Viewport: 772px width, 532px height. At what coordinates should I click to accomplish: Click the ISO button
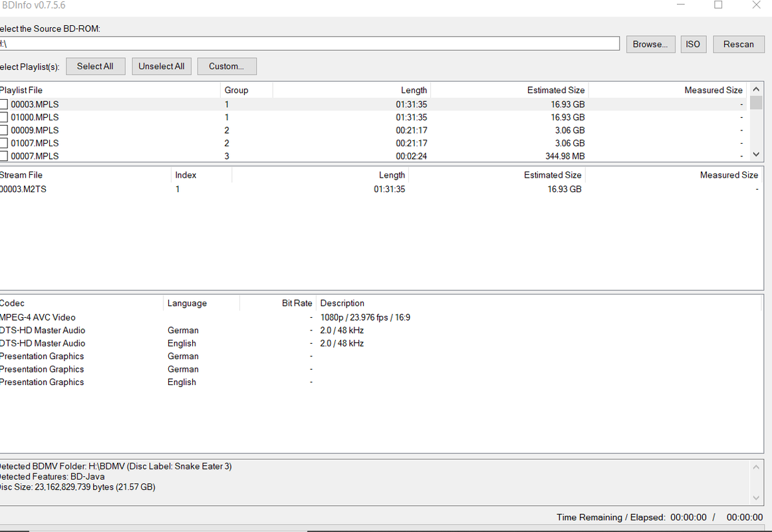[694, 45]
